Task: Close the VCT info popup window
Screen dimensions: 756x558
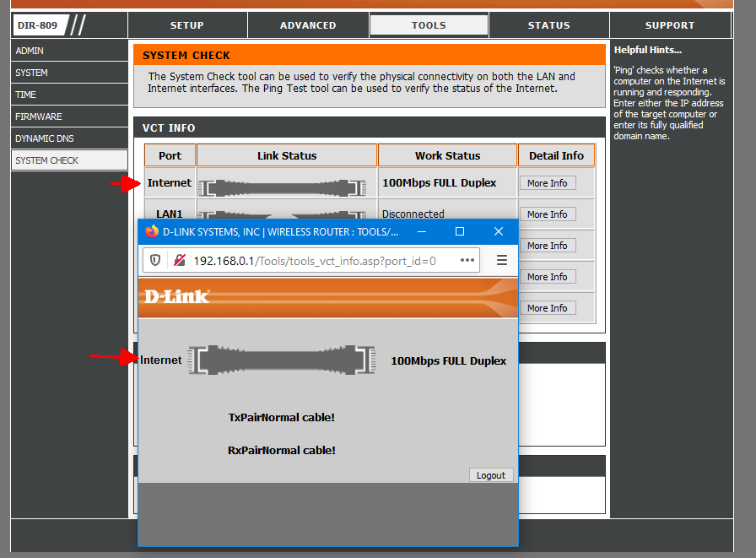Action: [499, 231]
